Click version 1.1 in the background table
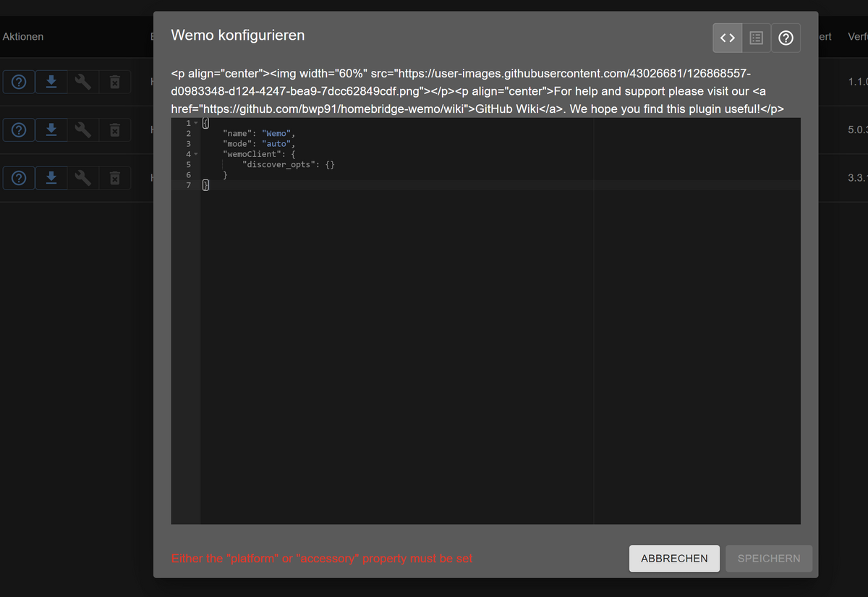The height and width of the screenshot is (597, 868). pyautogui.click(x=857, y=82)
